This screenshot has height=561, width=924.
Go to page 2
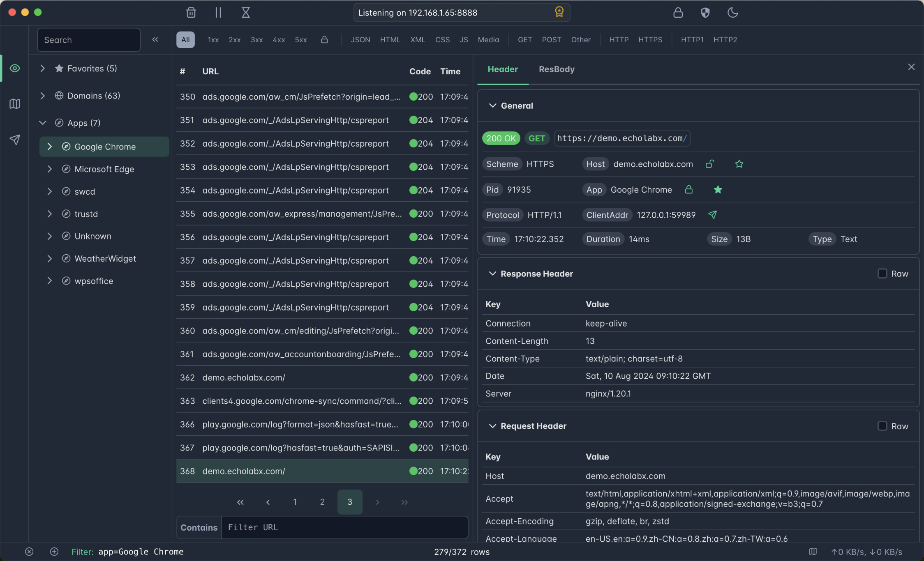point(322,502)
